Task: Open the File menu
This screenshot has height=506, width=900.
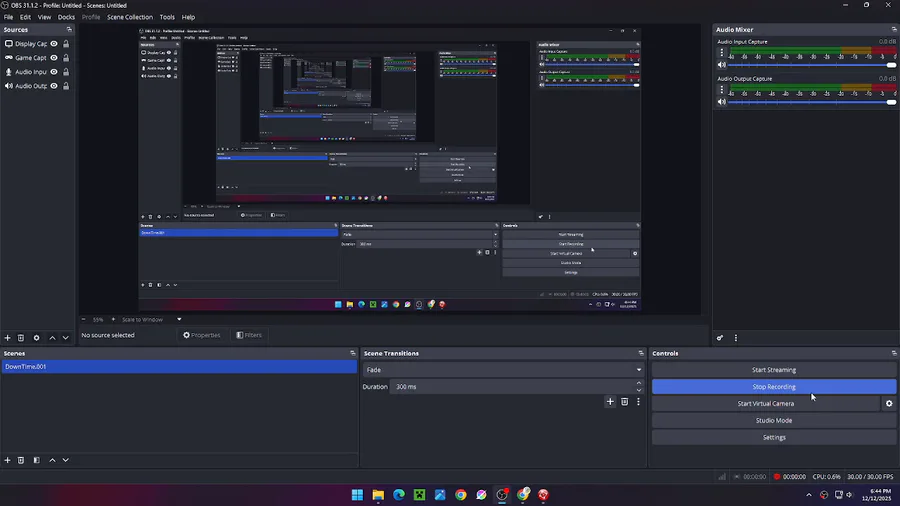Action: point(8,17)
